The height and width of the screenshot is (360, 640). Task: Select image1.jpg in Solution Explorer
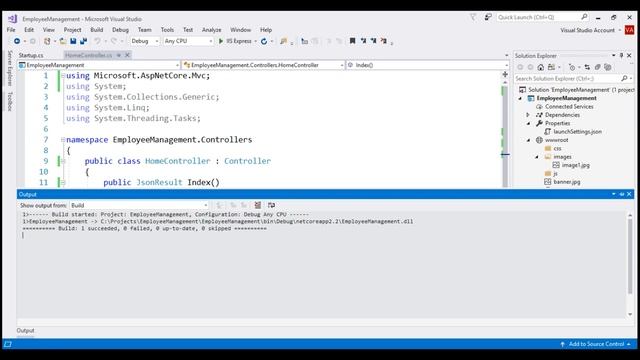click(x=576, y=165)
